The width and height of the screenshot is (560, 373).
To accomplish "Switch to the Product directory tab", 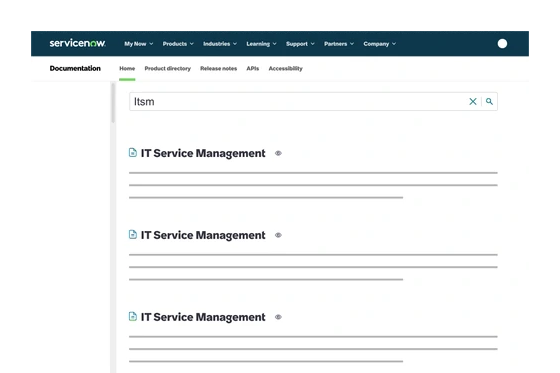I will pos(168,68).
